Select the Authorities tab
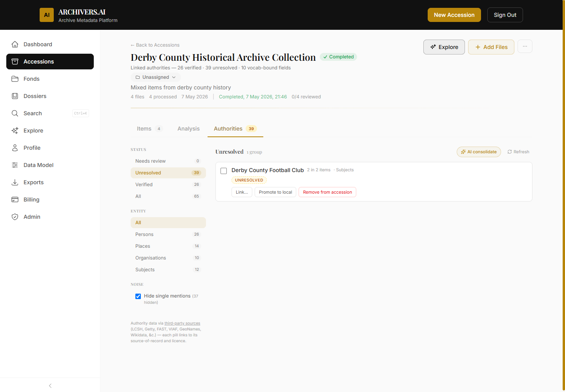The image size is (565, 392). (x=235, y=129)
